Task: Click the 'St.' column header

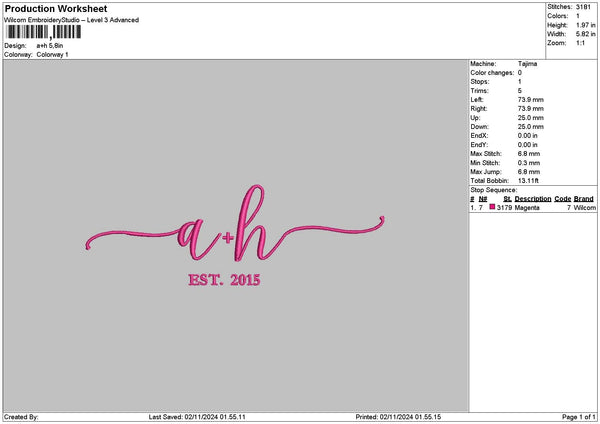Action: tap(508, 199)
